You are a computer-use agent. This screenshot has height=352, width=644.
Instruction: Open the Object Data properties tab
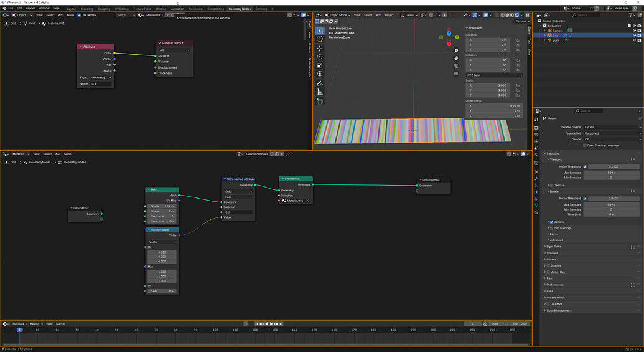point(536,205)
